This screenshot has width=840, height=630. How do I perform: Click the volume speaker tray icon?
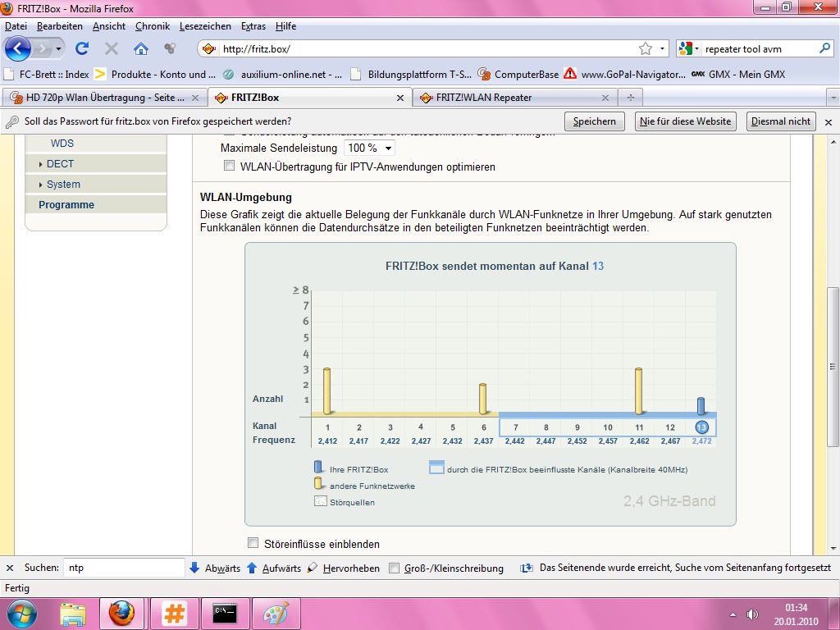pos(752,614)
